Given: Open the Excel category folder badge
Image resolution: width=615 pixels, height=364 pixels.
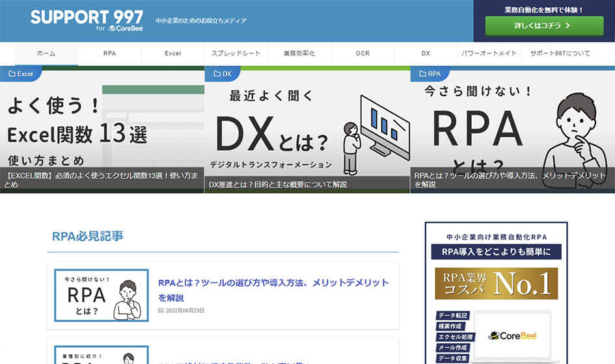Looking at the screenshot, I should point(21,74).
